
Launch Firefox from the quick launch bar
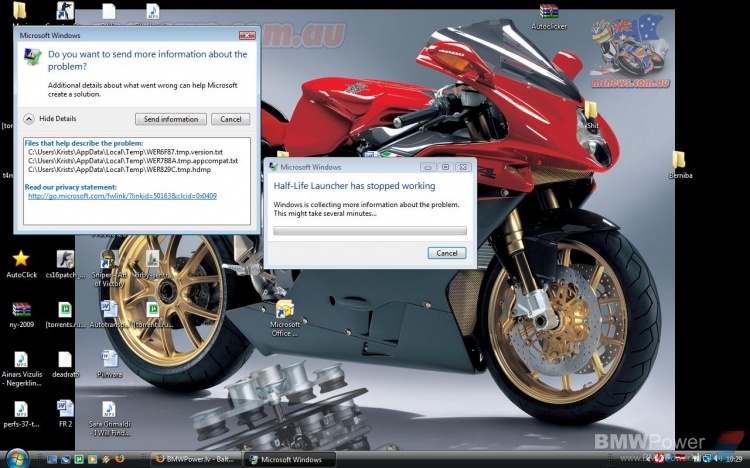(120, 458)
